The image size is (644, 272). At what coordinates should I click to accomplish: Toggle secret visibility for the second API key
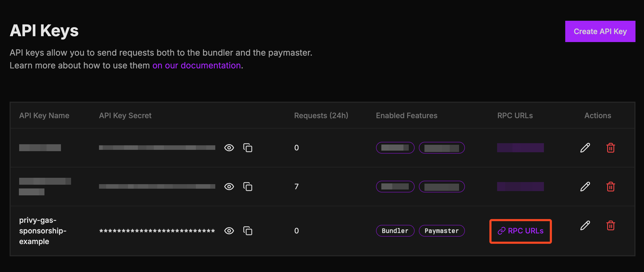click(x=229, y=187)
